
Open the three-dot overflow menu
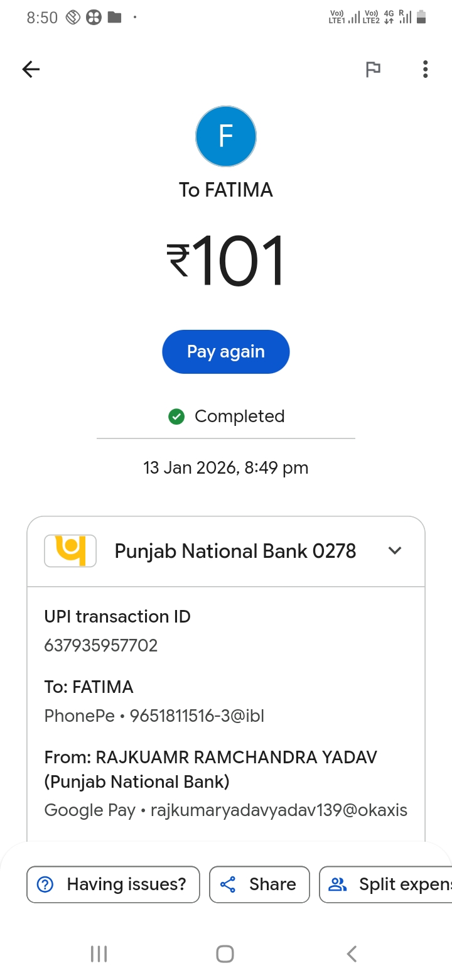425,69
